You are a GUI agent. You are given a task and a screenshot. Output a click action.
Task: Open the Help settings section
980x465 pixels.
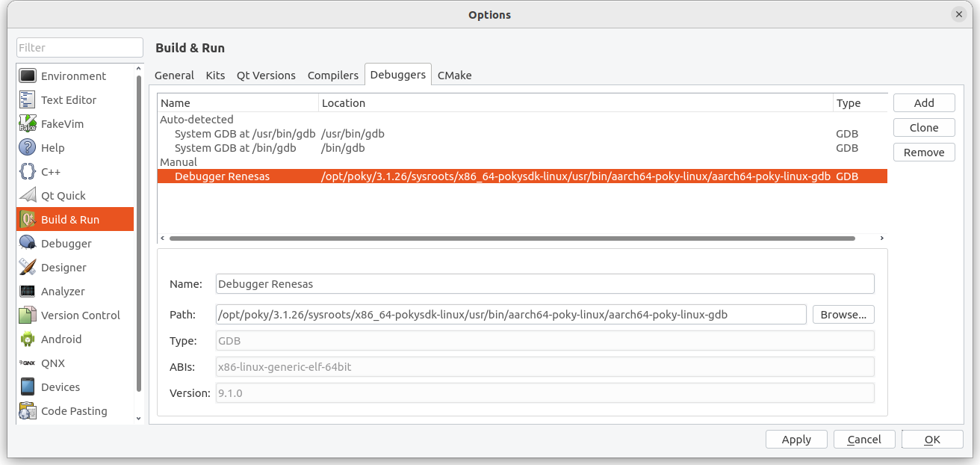click(x=53, y=147)
